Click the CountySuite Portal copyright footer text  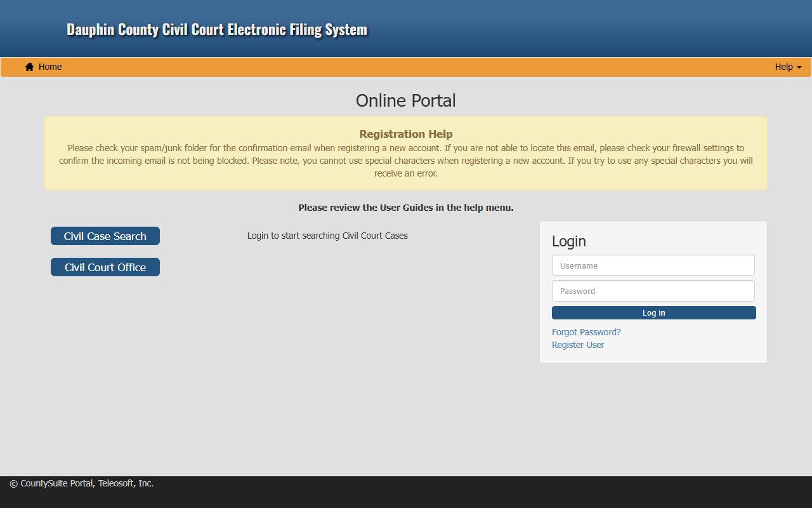(82, 483)
